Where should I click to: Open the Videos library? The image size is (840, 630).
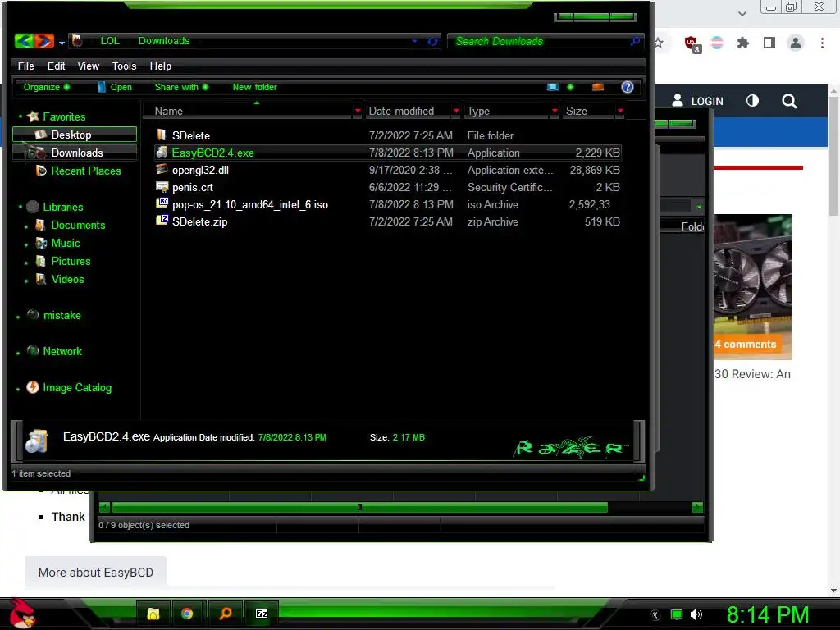click(67, 279)
